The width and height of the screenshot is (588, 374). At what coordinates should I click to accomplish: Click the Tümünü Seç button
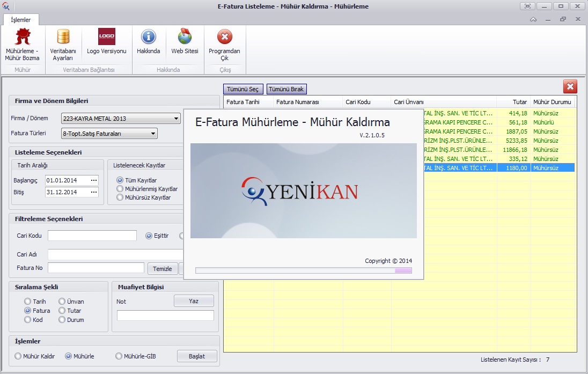(x=242, y=89)
